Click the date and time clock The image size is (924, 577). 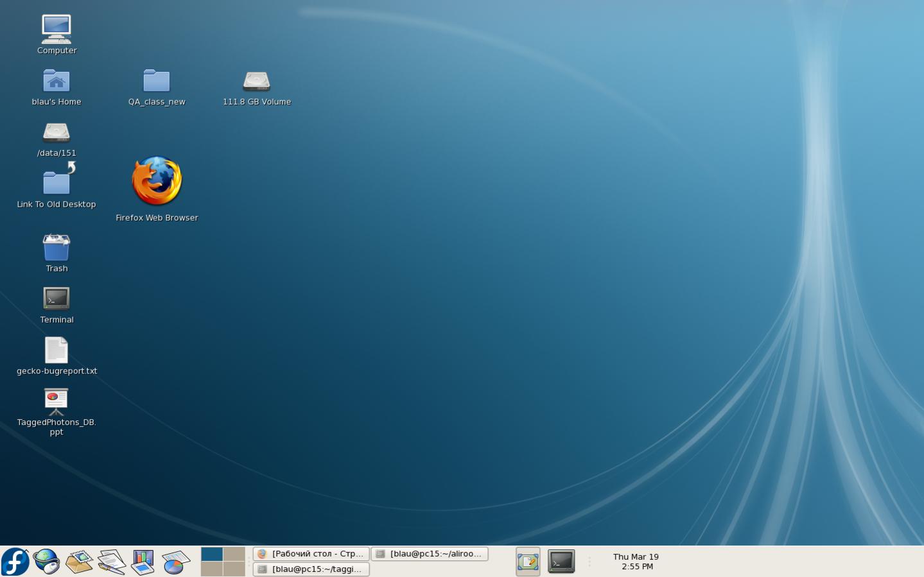tap(636, 562)
